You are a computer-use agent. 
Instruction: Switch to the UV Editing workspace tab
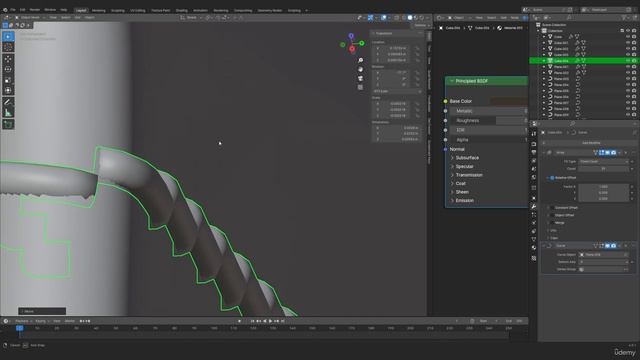(x=138, y=10)
